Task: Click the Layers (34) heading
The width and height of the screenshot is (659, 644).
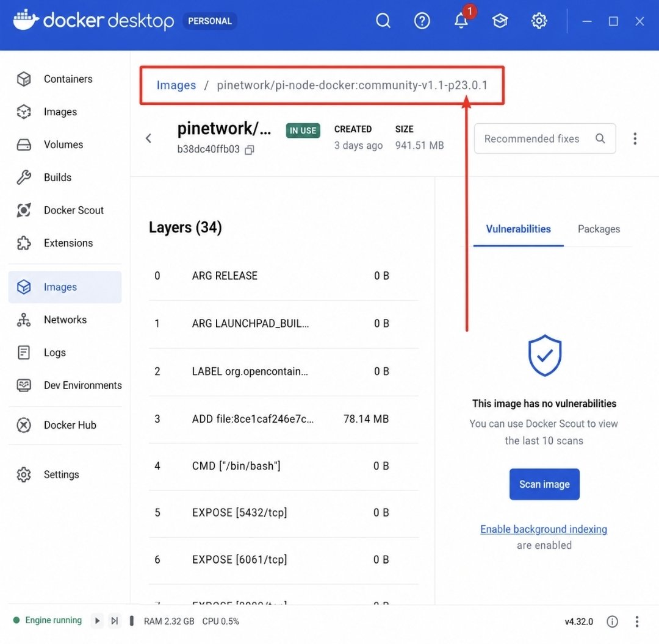Action: (185, 227)
